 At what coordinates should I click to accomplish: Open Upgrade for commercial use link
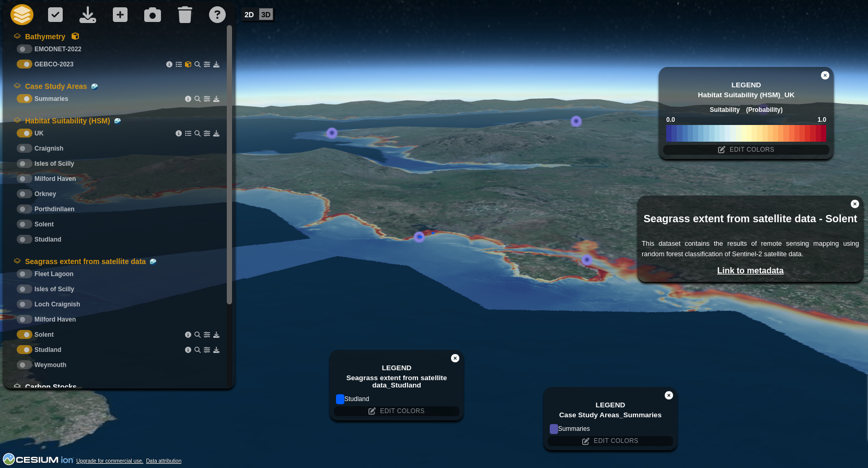point(110,461)
